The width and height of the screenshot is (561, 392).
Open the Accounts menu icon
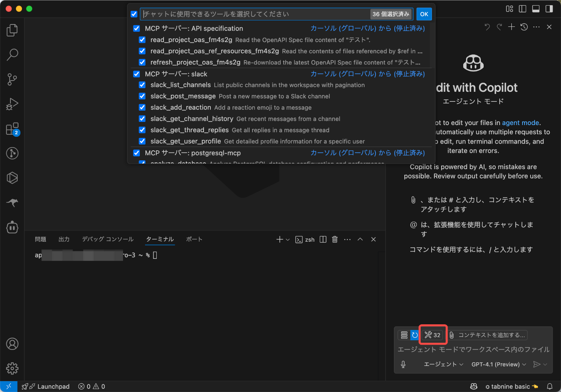[x=12, y=344]
